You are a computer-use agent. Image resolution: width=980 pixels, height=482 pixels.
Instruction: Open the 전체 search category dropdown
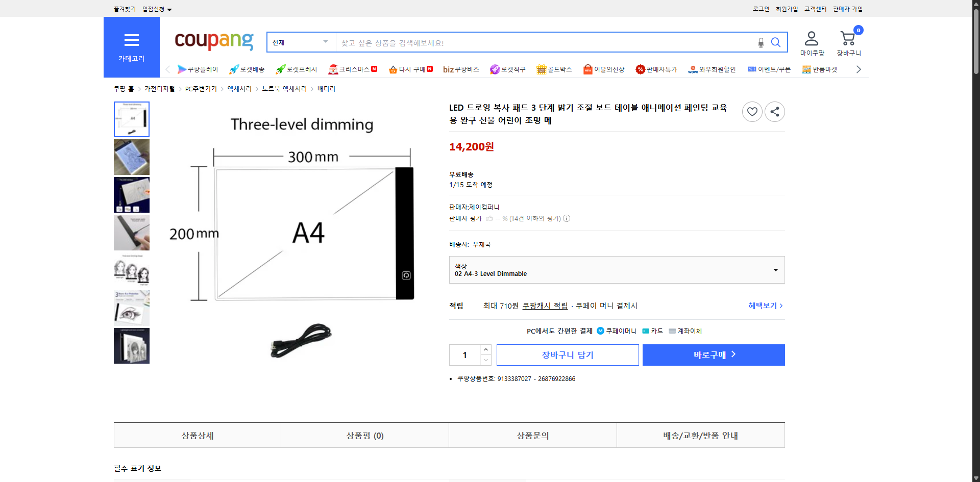300,42
